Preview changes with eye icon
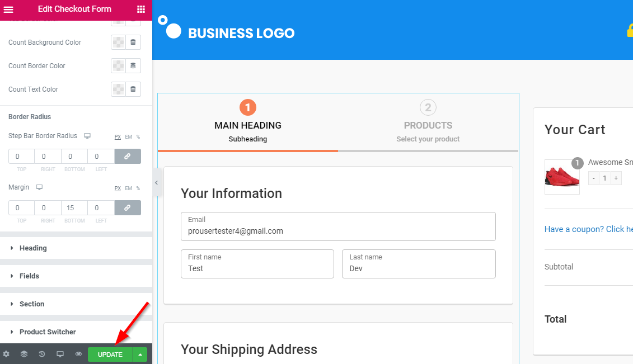 (x=78, y=354)
